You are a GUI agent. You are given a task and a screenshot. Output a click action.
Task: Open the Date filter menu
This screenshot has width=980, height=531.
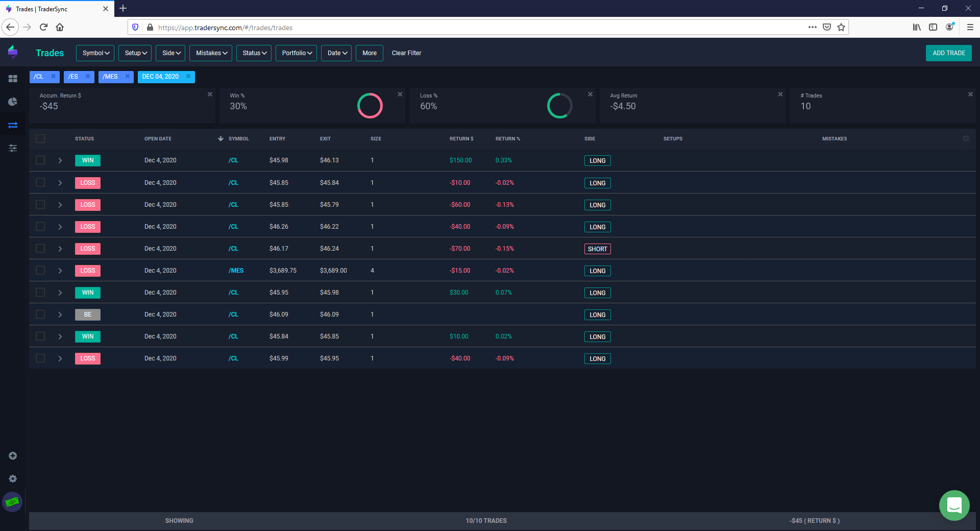tap(336, 53)
